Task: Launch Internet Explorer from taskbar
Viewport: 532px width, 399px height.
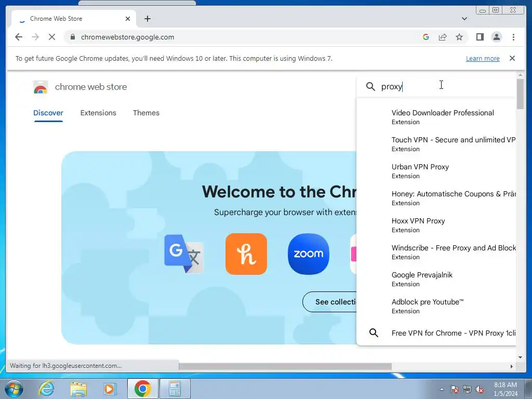Action: [x=46, y=389]
